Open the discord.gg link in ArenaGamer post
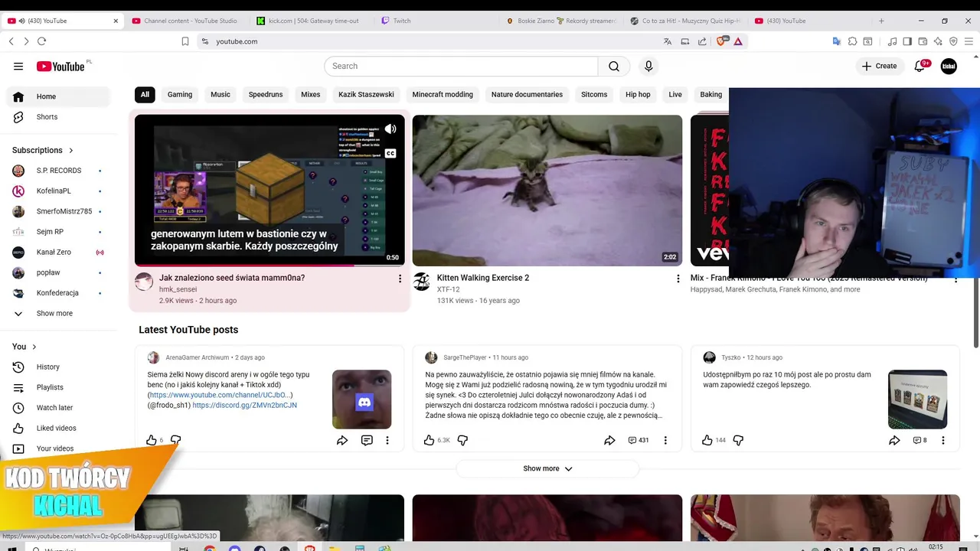Screen dimensions: 980x551 pos(244,405)
